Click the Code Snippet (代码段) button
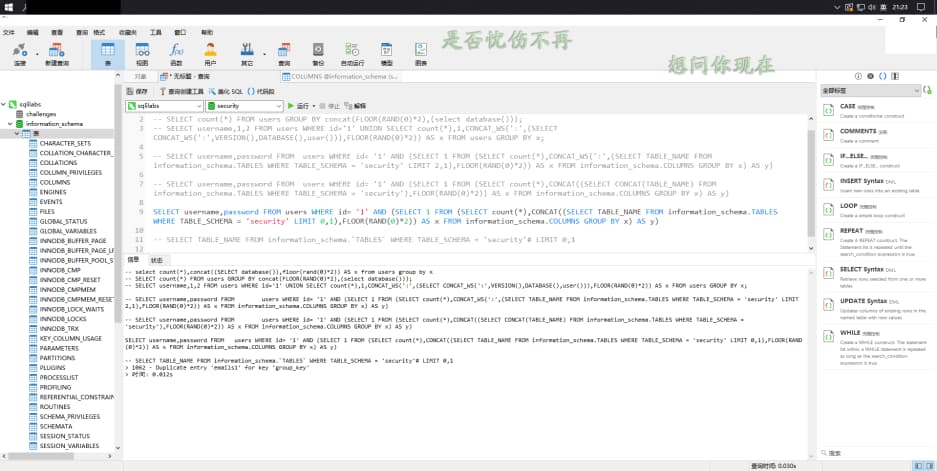The image size is (937, 471). (x=261, y=91)
